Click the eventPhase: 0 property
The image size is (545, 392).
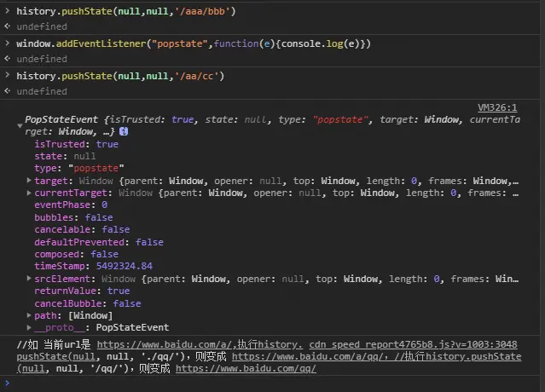pos(71,205)
